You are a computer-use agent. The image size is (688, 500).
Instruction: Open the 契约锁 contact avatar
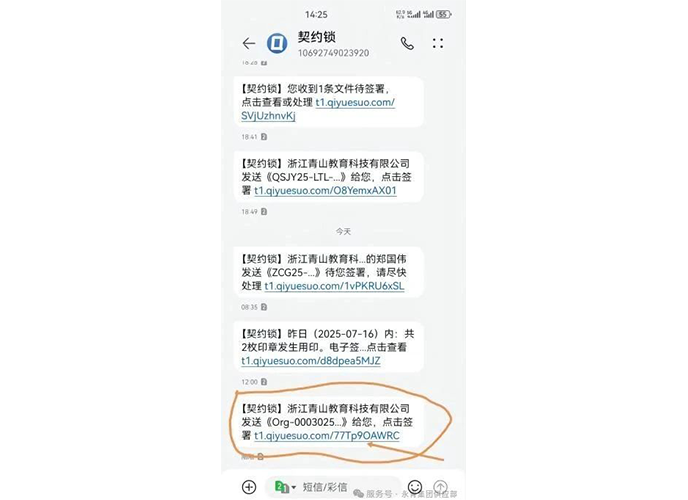tap(277, 43)
